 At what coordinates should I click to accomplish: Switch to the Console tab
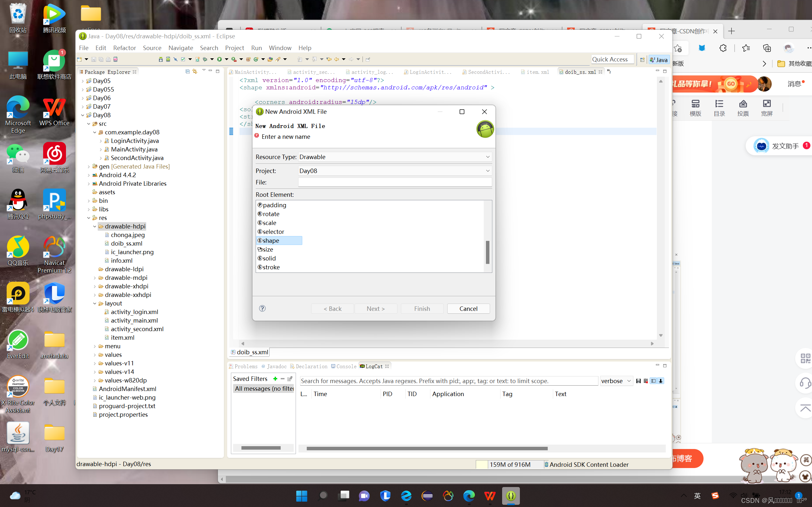(x=346, y=366)
